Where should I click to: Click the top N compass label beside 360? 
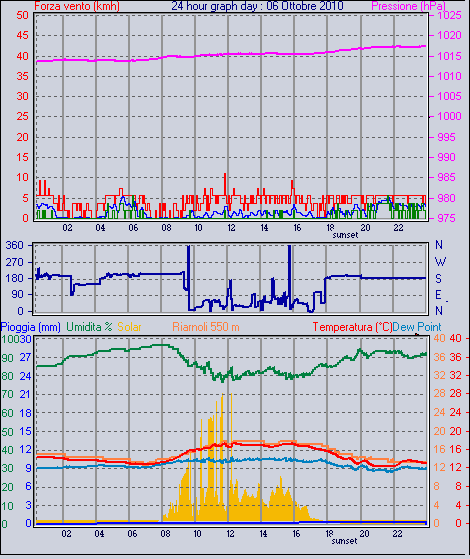point(439,245)
